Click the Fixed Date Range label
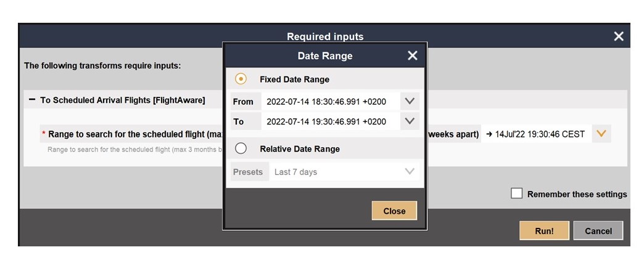 294,79
